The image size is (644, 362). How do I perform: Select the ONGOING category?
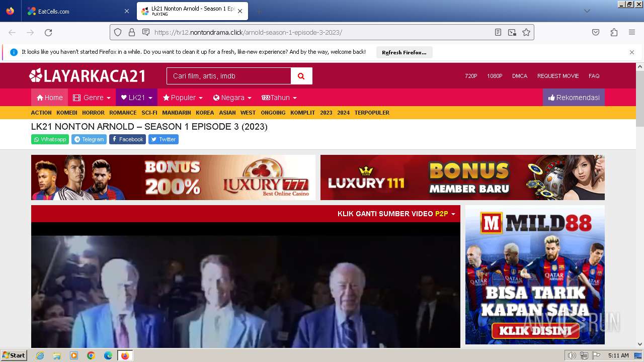pyautogui.click(x=273, y=113)
